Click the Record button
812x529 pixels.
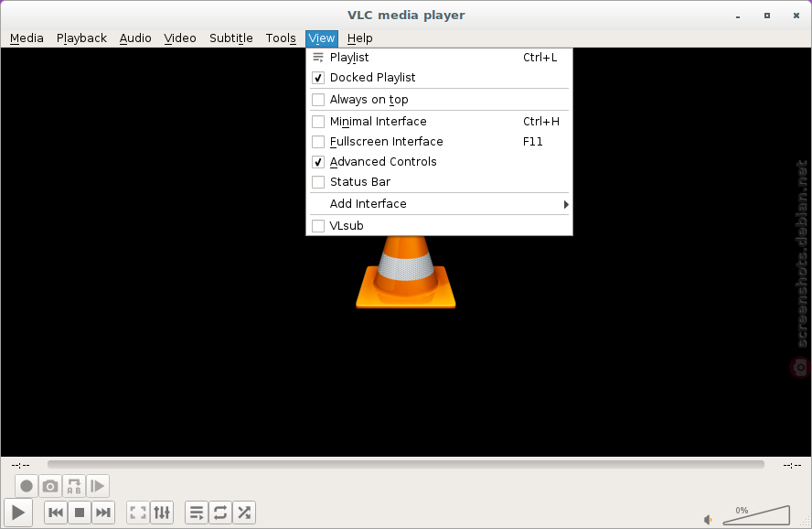point(27,486)
